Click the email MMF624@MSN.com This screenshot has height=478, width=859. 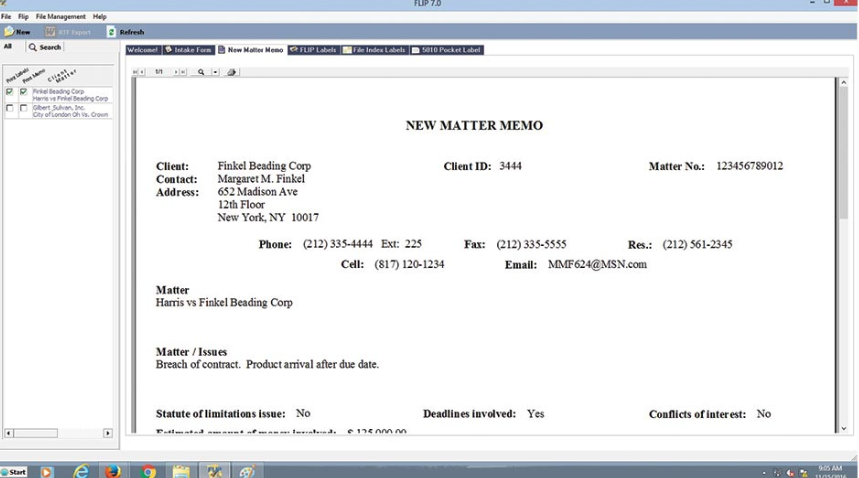[x=597, y=264]
